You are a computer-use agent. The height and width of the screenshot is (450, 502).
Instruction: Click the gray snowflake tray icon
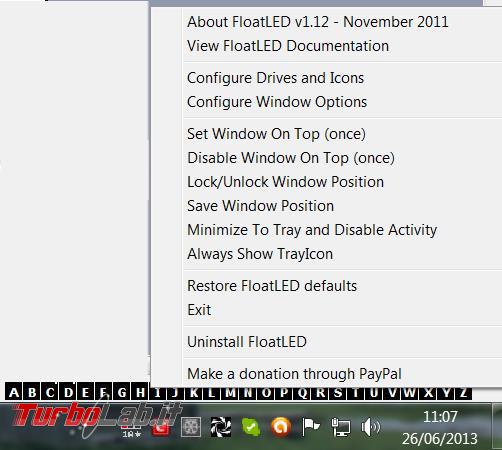tap(191, 427)
